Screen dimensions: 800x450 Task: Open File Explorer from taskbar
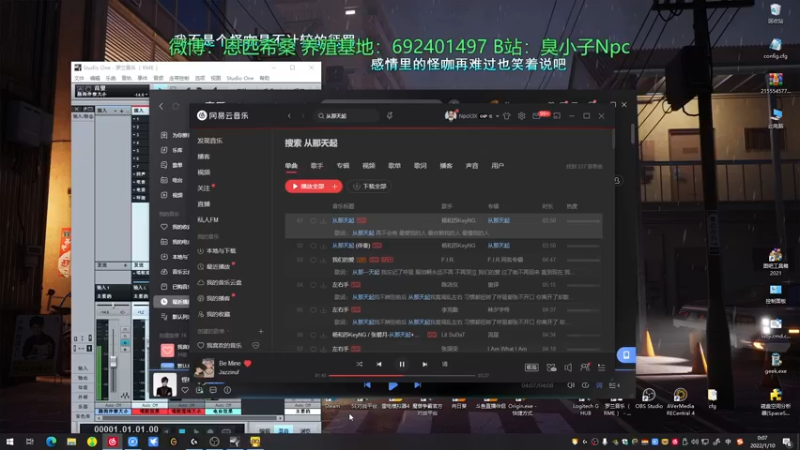pyautogui.click(x=71, y=441)
